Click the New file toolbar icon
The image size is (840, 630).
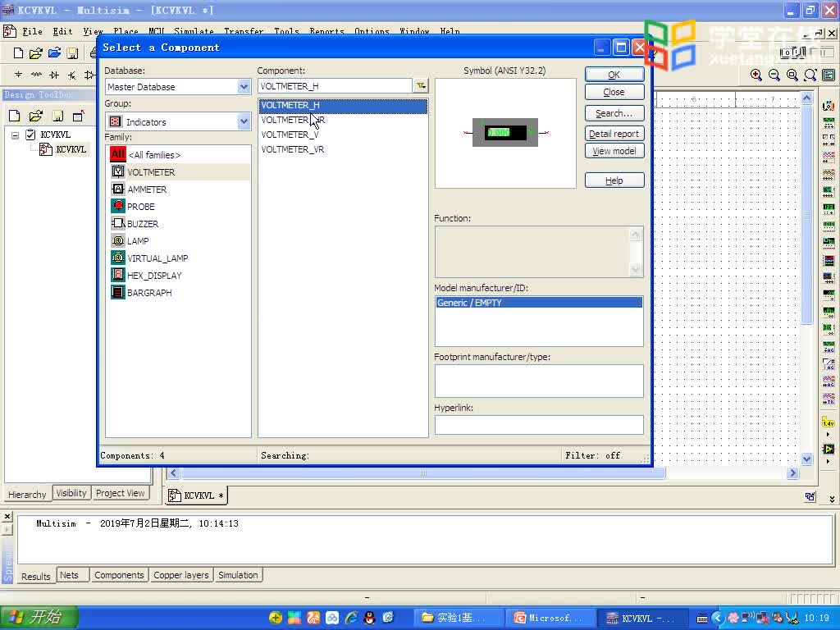18,52
